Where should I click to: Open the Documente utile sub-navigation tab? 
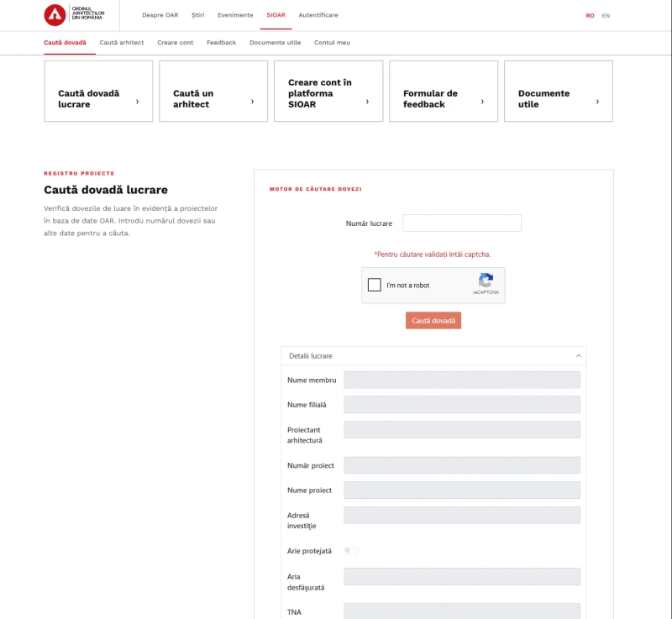click(x=276, y=42)
